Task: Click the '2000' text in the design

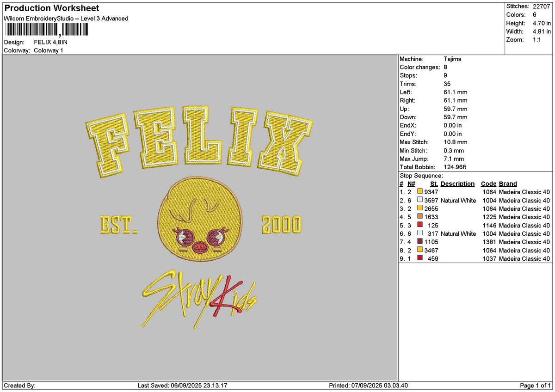Action: (x=281, y=225)
